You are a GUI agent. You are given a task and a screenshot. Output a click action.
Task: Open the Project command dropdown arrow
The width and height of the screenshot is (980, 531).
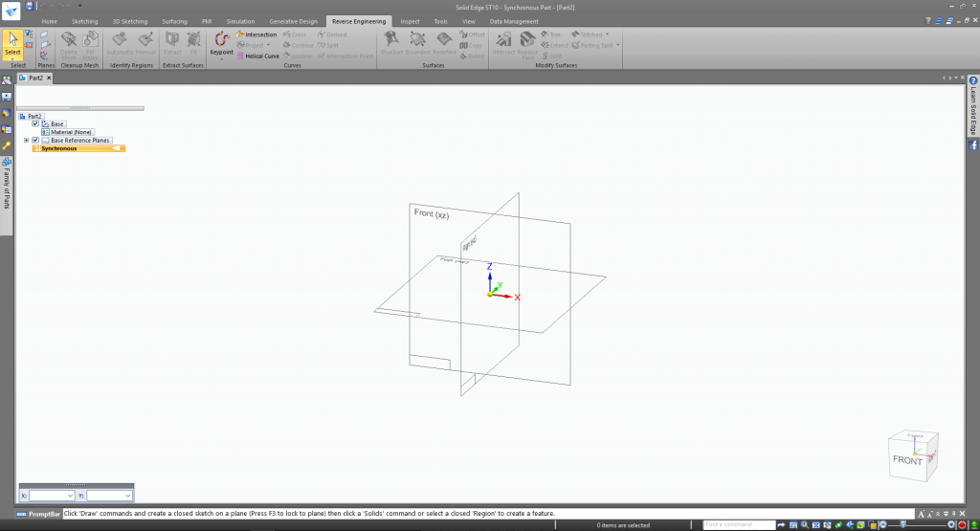269,46
